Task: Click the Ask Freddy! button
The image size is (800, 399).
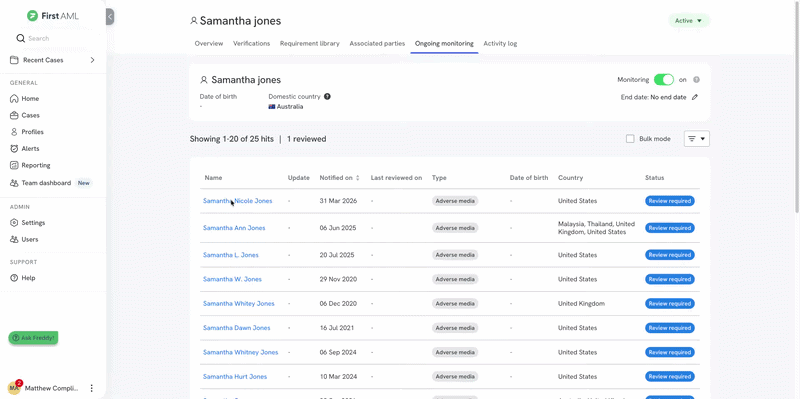Action: point(33,338)
